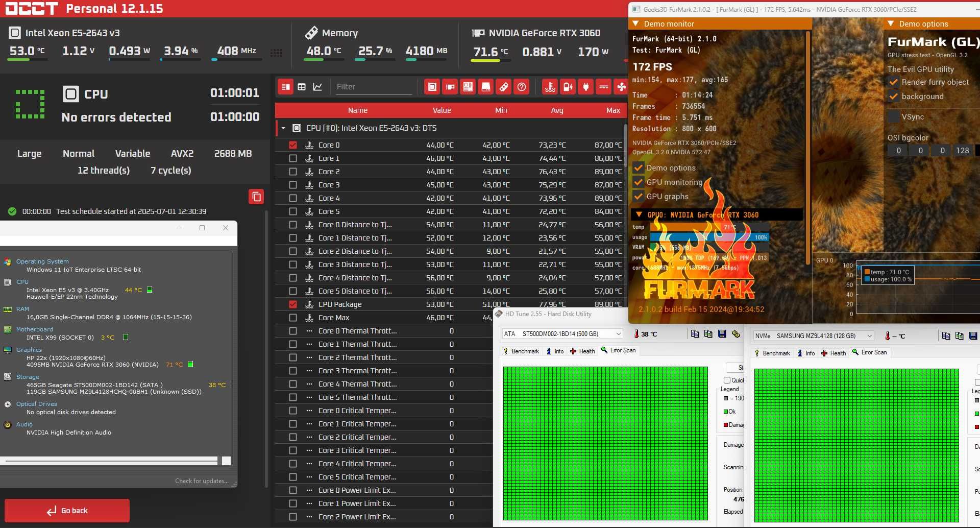Click copy screenshot icon in ATA HD Tune

(708, 334)
